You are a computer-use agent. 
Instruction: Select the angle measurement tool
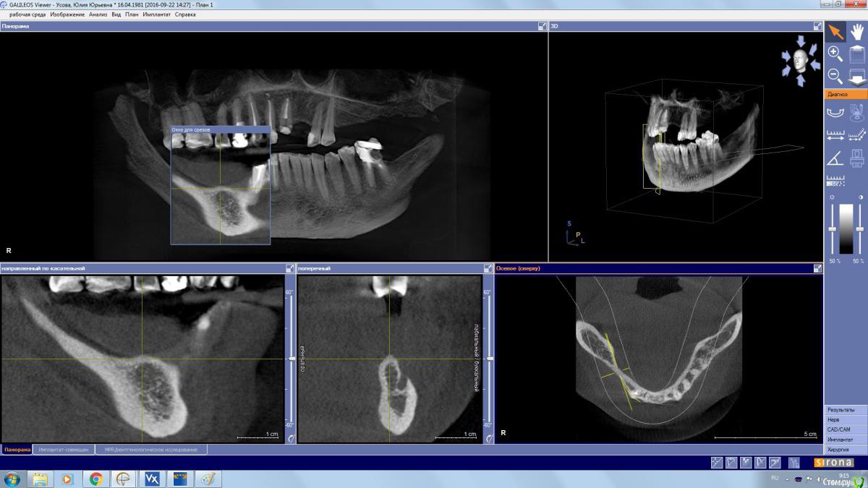pyautogui.click(x=835, y=158)
